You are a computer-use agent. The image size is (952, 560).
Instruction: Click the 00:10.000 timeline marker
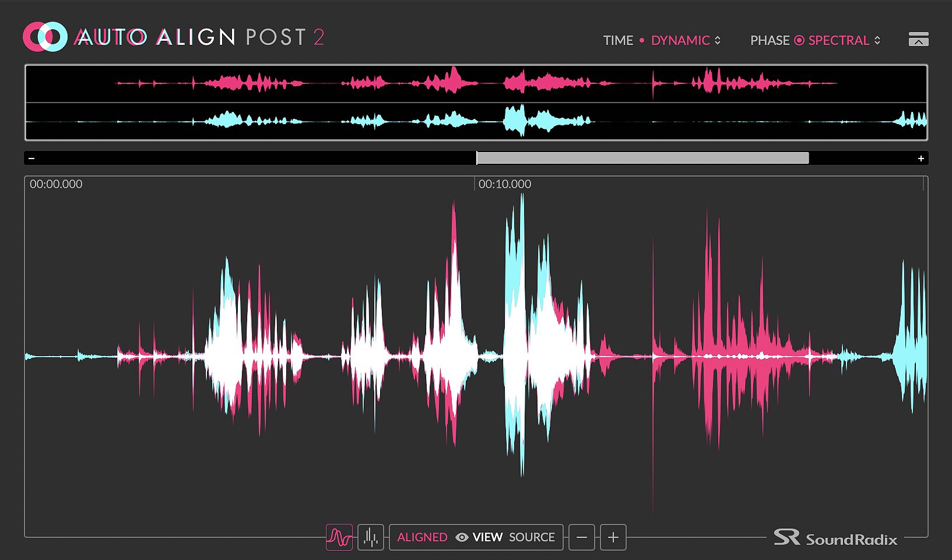[x=505, y=184]
